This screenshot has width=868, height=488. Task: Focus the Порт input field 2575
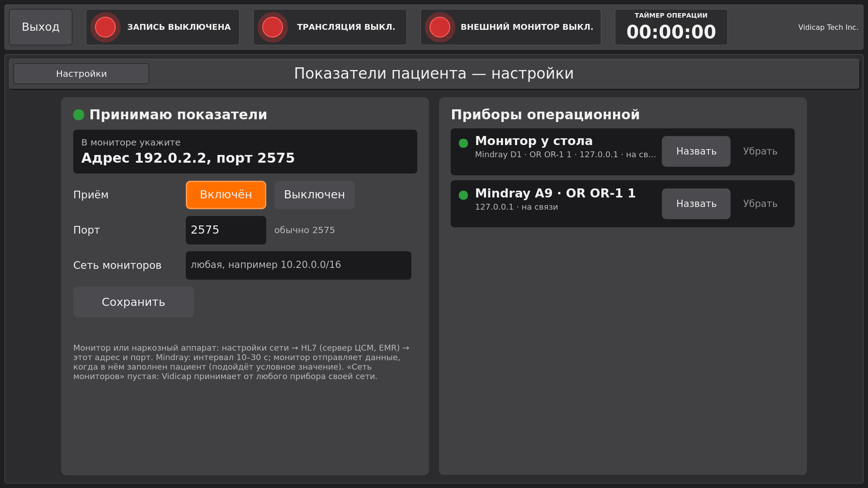tap(226, 230)
